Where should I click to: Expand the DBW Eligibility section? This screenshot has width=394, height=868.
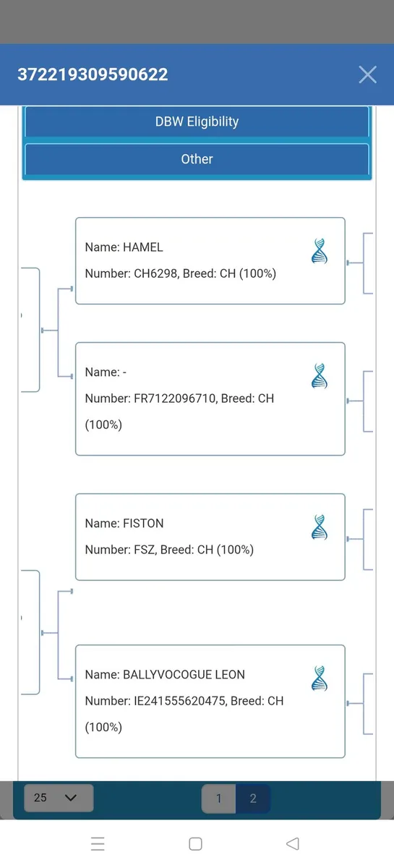197,122
